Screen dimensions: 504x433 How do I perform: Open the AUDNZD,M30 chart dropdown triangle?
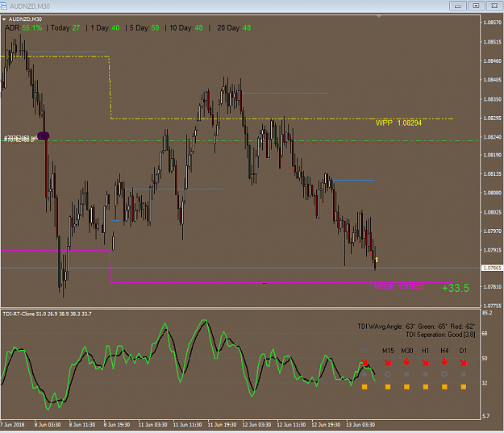coord(4,19)
